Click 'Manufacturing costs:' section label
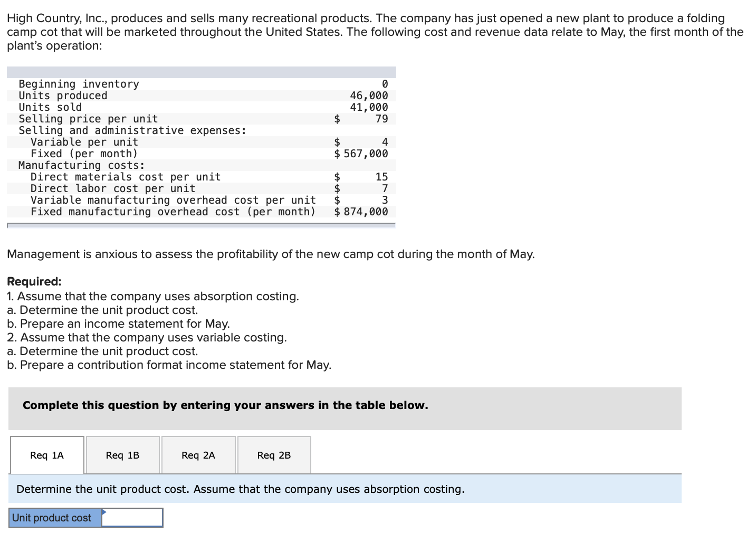This screenshot has height=533, width=756. click(x=82, y=165)
